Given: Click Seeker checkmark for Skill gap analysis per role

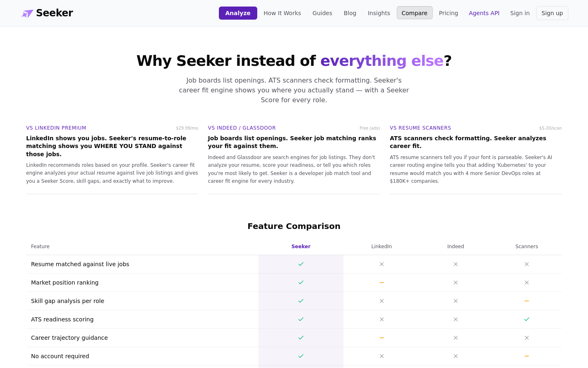Looking at the screenshot, I should (x=301, y=301).
